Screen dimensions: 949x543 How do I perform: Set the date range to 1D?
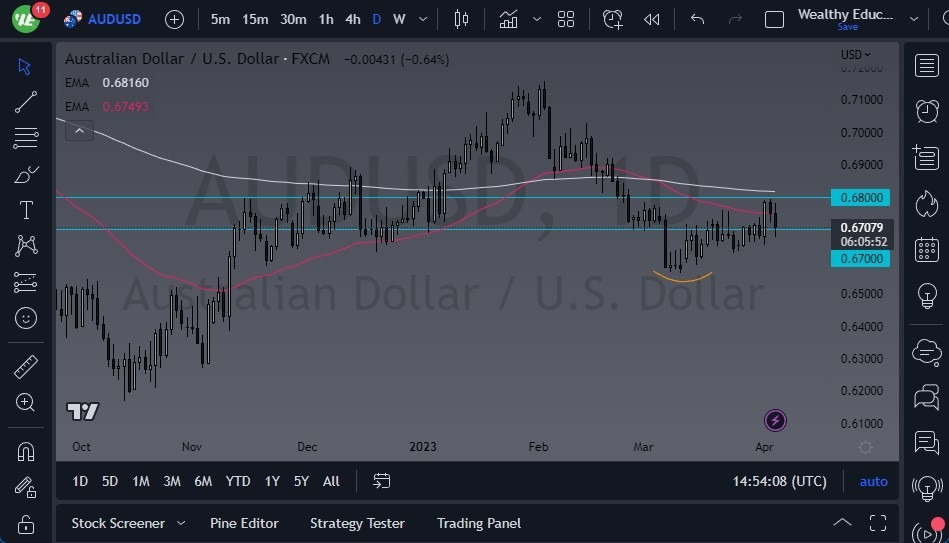[80, 481]
